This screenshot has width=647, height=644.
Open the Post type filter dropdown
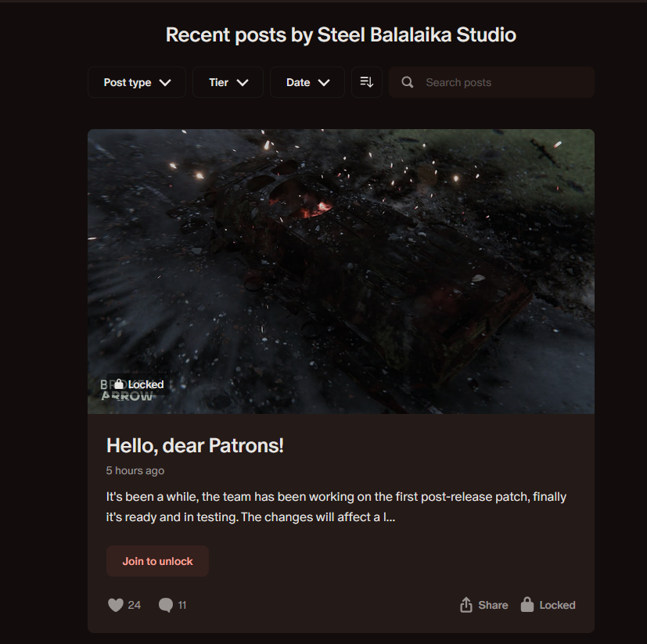tap(137, 82)
